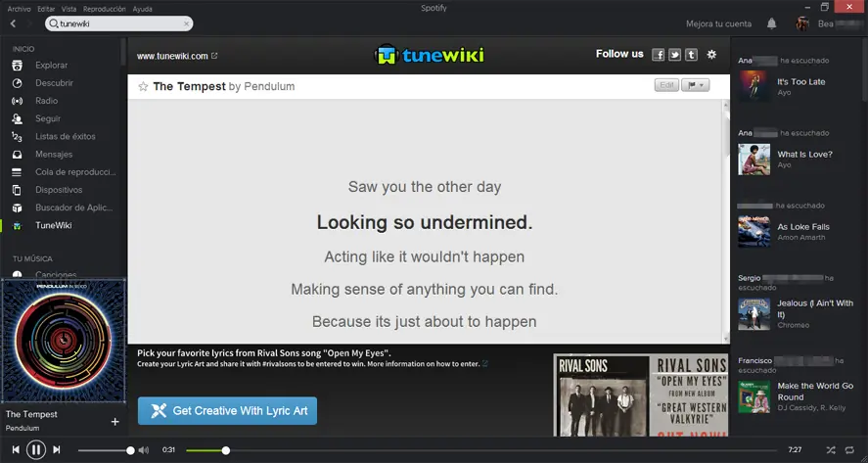
Task: Clear the search box with the X
Action: (187, 23)
